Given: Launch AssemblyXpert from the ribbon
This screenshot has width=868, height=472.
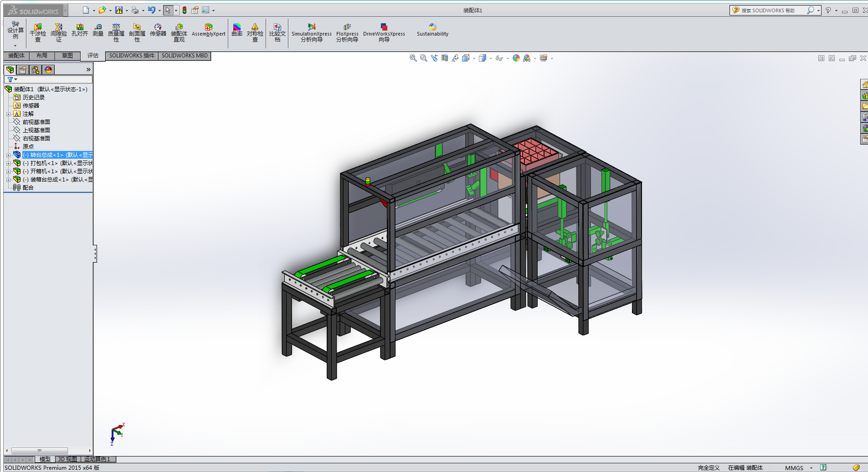Looking at the screenshot, I should (x=209, y=30).
